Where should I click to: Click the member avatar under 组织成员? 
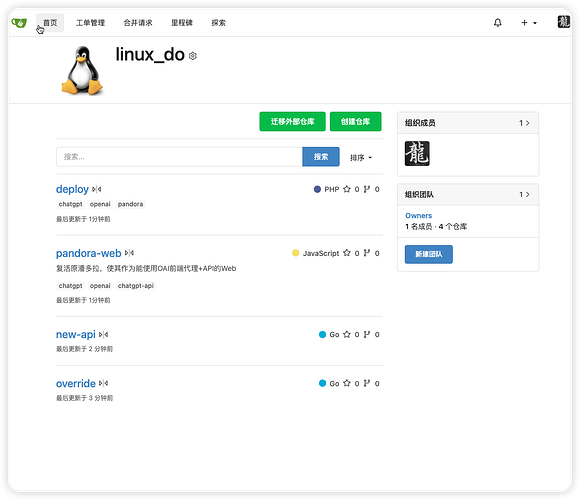[x=417, y=153]
